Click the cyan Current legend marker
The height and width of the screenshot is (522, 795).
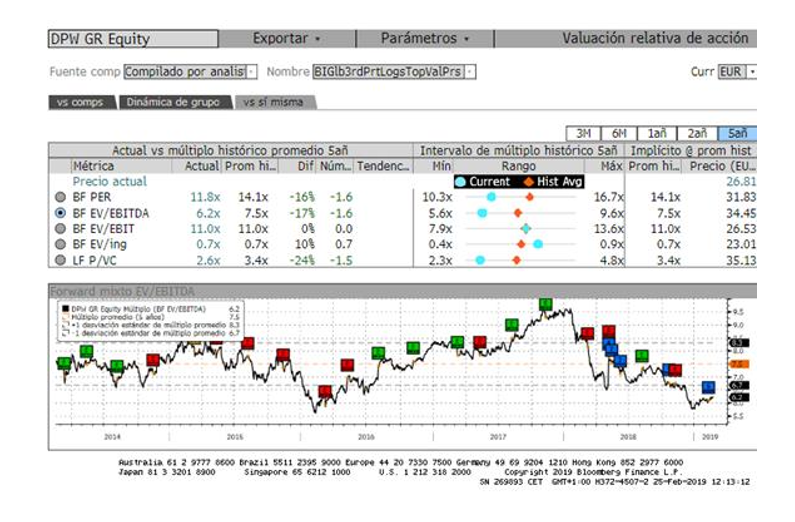[x=460, y=182]
